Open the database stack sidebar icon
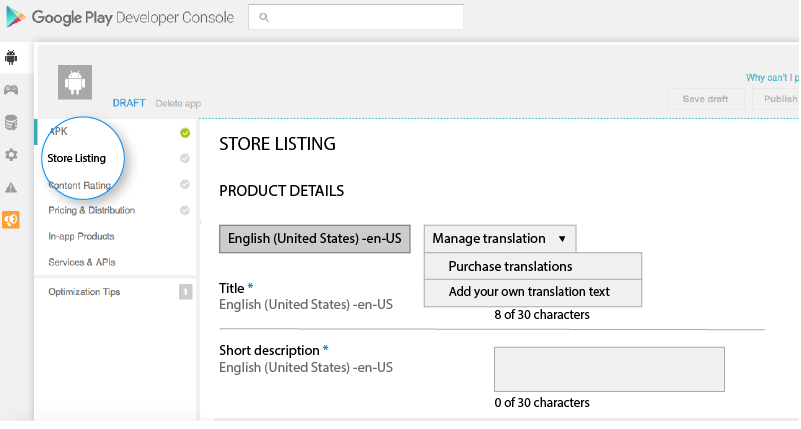The image size is (801, 429). (11, 123)
